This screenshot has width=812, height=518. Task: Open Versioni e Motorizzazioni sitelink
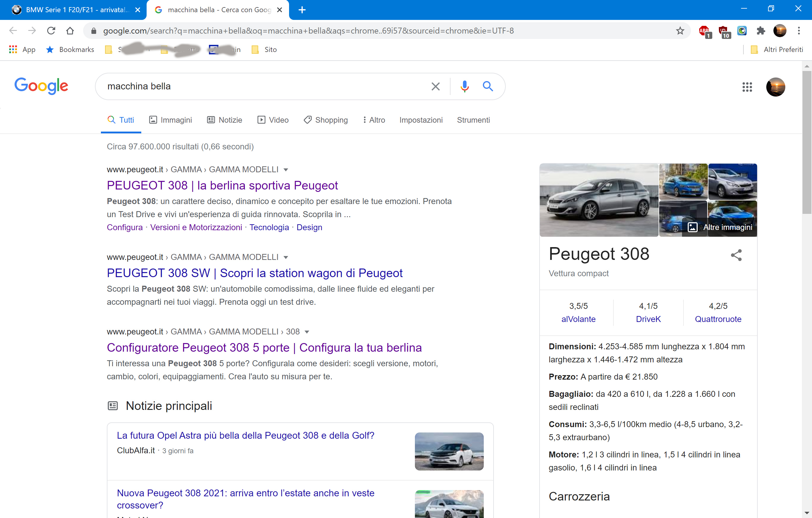[x=196, y=228]
